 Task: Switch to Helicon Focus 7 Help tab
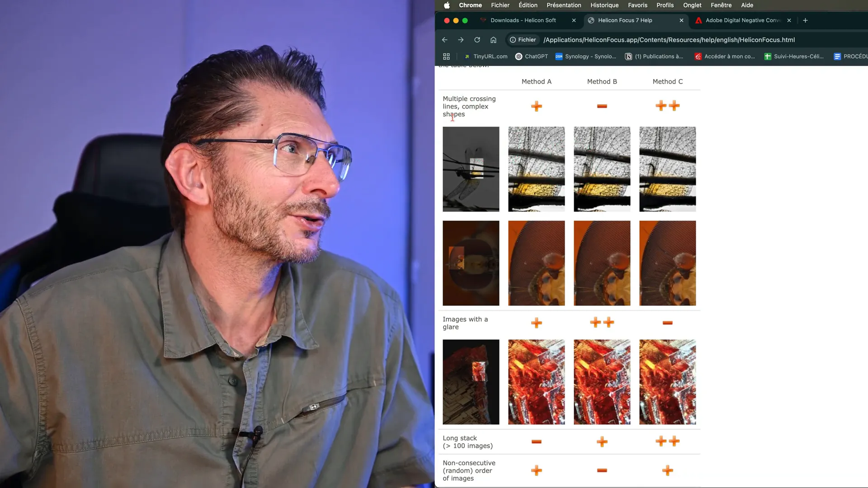coord(625,20)
